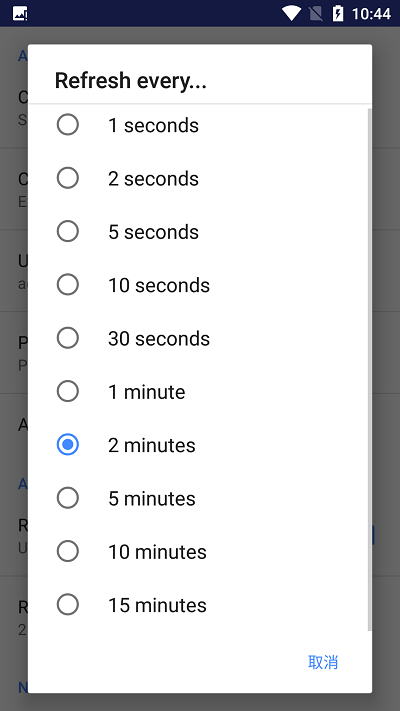Tap the "1 minute" label text

coord(146,392)
